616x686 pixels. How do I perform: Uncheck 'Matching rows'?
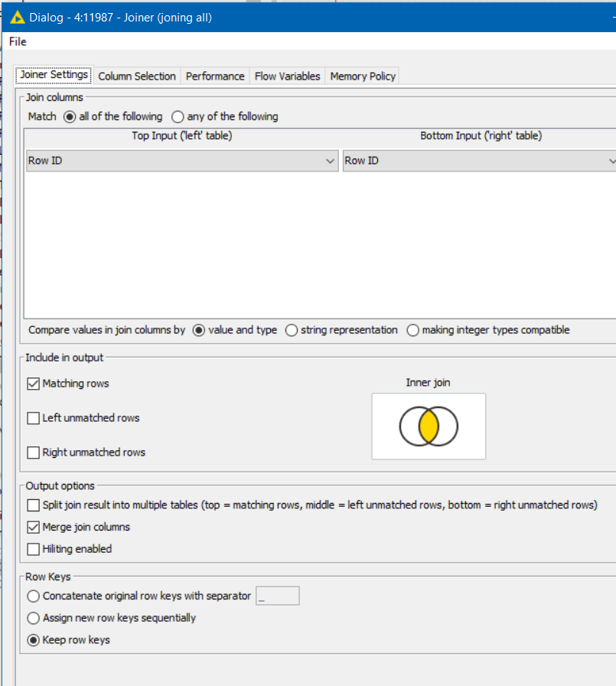pyautogui.click(x=34, y=384)
